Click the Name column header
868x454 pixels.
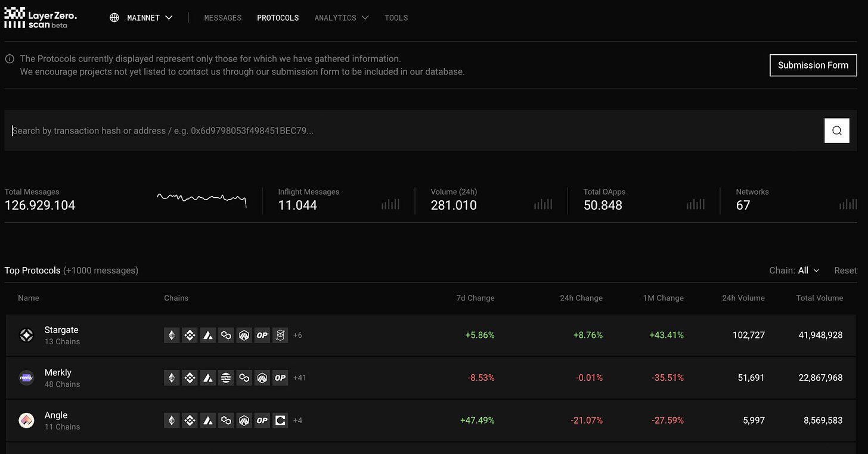click(x=29, y=298)
